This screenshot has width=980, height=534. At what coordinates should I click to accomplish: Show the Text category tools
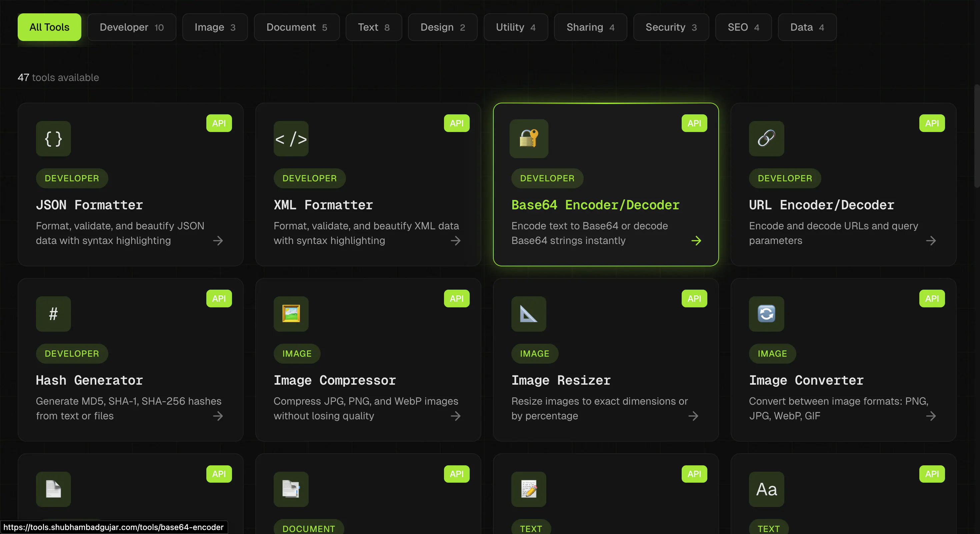tap(374, 27)
